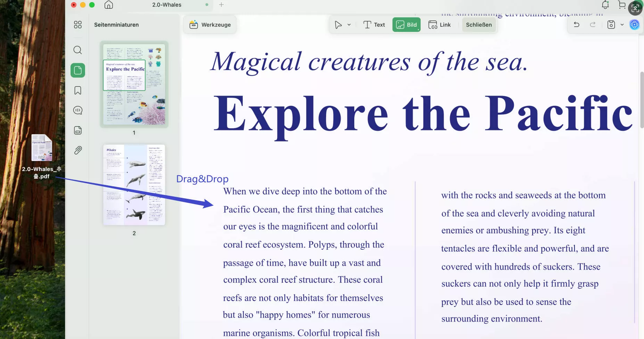Click the vertical document scrollbar
644x339 pixels.
click(642, 99)
